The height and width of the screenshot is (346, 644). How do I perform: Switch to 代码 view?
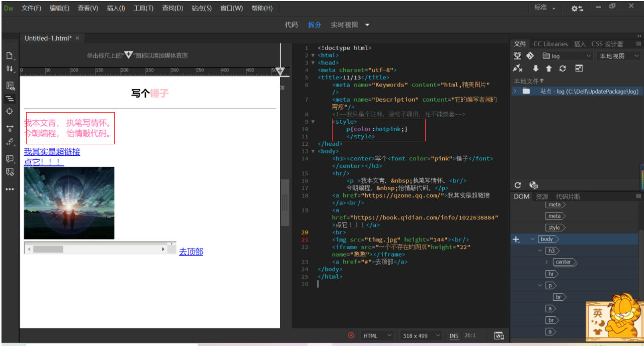coord(291,25)
